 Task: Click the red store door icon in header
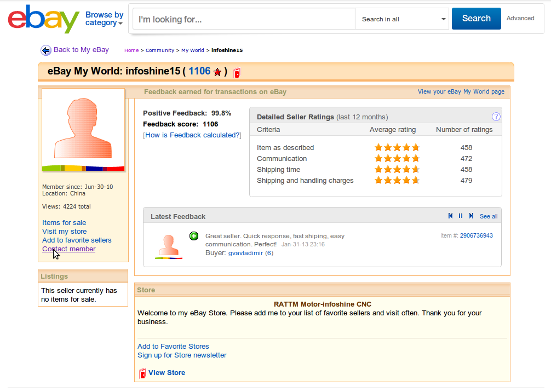coord(237,72)
